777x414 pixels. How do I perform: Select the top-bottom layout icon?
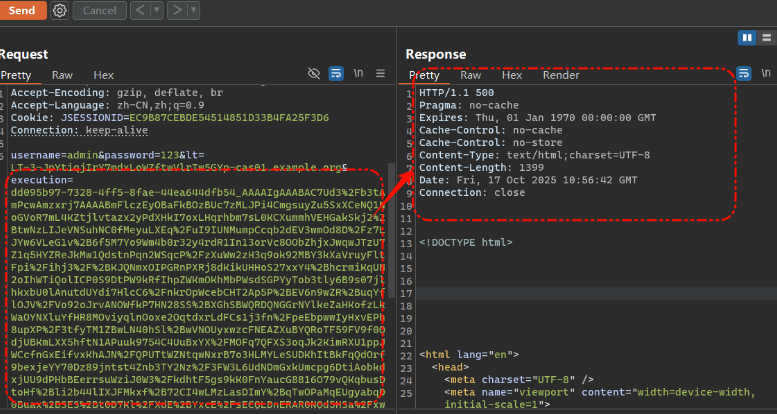click(x=766, y=38)
